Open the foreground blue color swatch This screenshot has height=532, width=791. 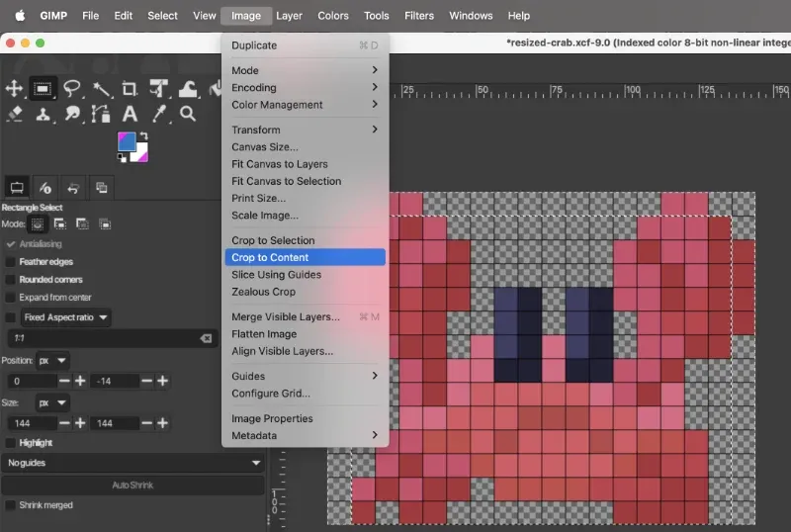click(126, 140)
